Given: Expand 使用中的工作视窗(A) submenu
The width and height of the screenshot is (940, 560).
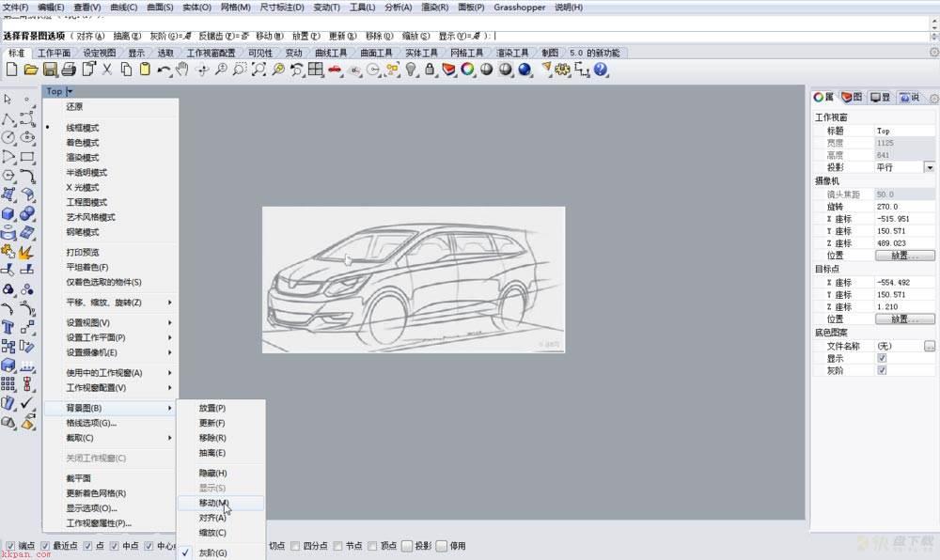Looking at the screenshot, I should click(112, 372).
